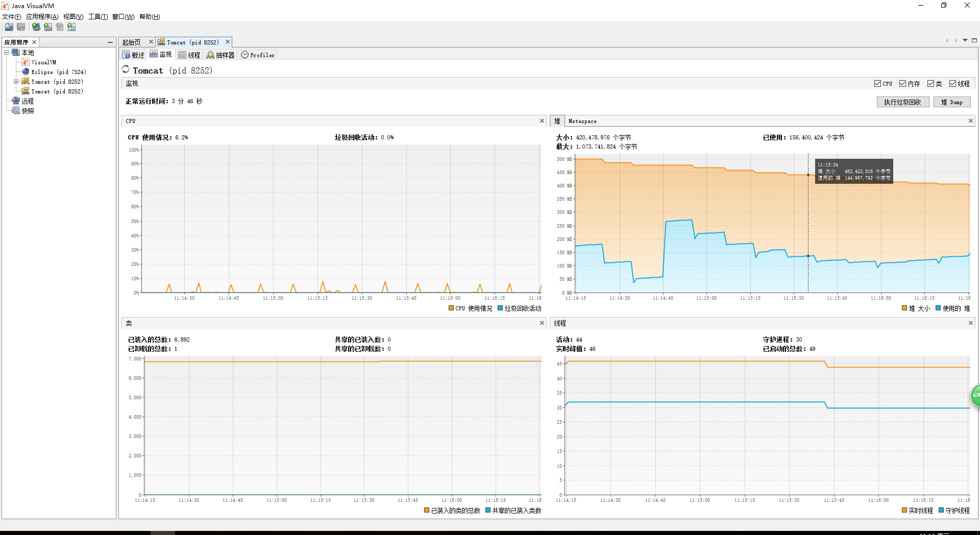Click the Tomcat tab's JMX icon
Image resolution: width=980 pixels, height=535 pixels.
coord(161,42)
